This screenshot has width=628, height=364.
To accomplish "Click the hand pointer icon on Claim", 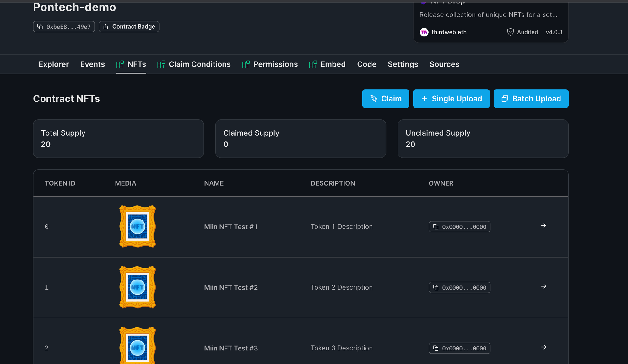I will coord(373,99).
